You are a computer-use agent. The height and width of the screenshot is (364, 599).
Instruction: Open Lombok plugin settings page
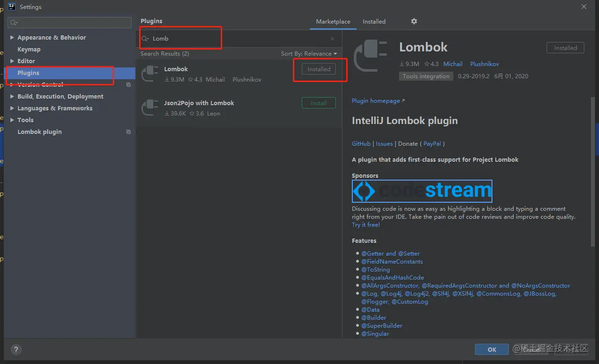(x=40, y=132)
